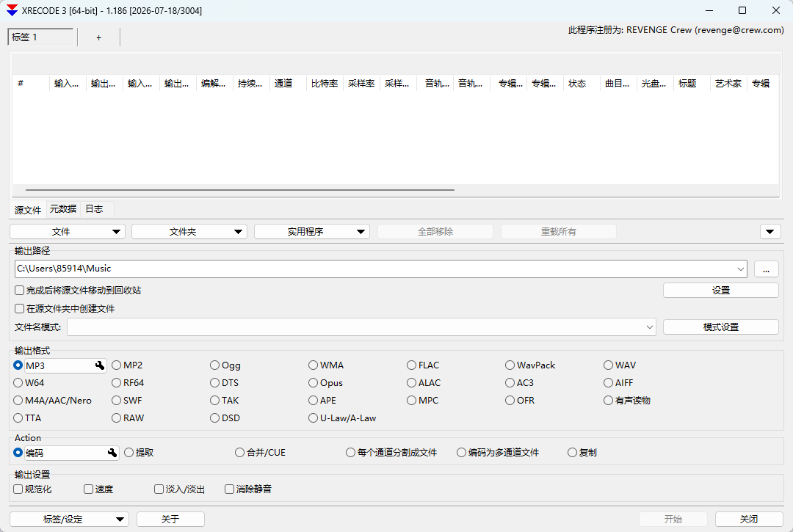Viewport: 793px width, 532px height.
Task: Check 消除静音 option
Action: click(229, 489)
